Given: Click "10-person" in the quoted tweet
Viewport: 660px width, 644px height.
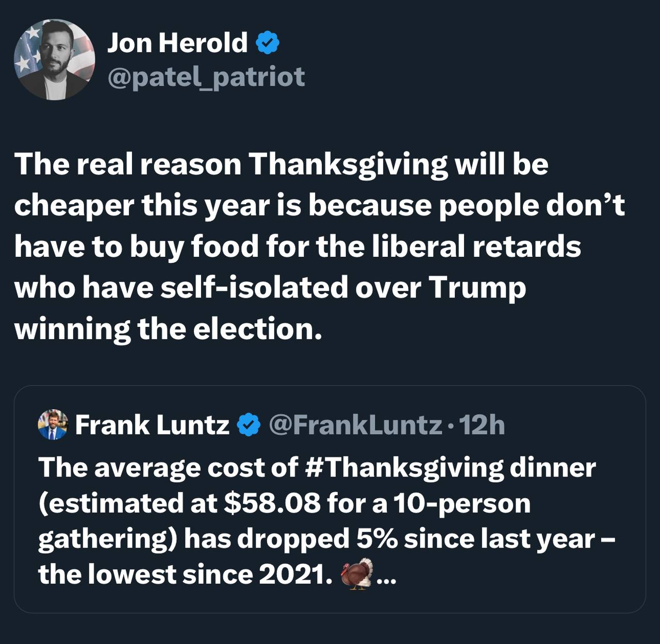Looking at the screenshot, I should click(462, 503).
